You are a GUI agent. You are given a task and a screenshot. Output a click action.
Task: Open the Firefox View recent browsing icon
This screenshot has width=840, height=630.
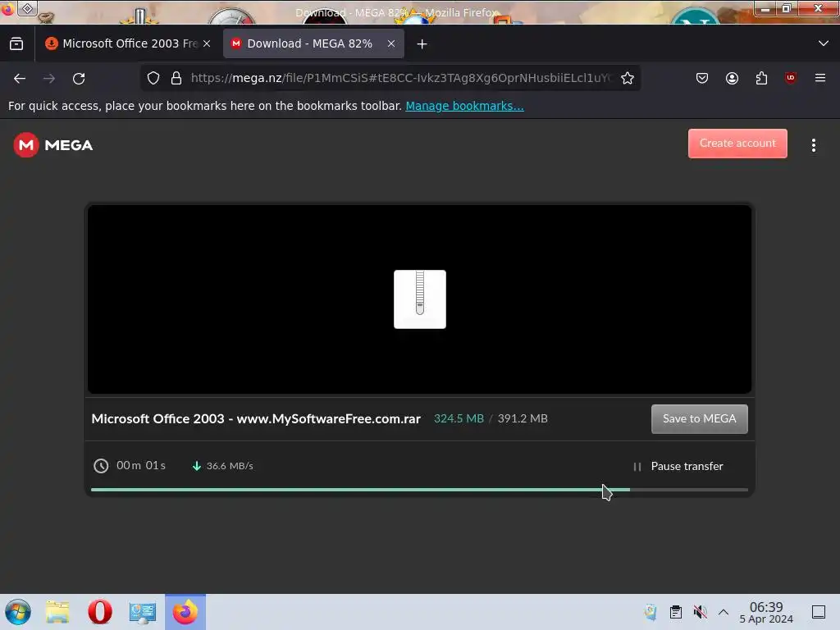(x=16, y=44)
